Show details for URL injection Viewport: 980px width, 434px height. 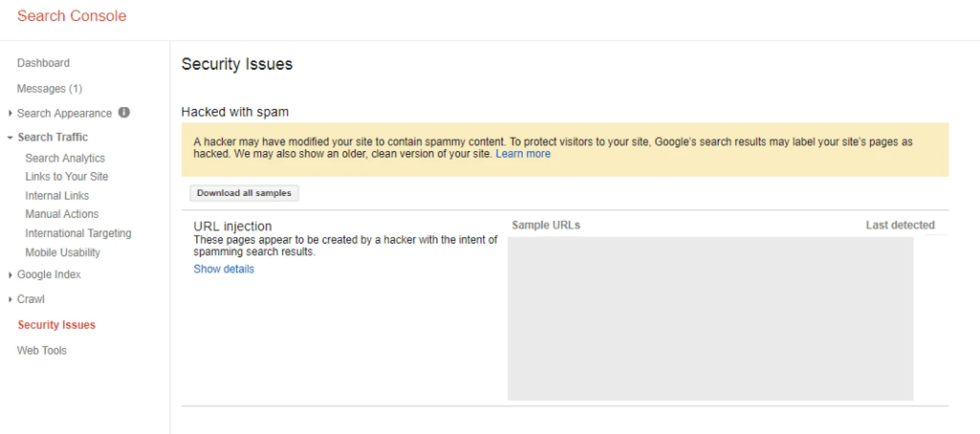(224, 269)
